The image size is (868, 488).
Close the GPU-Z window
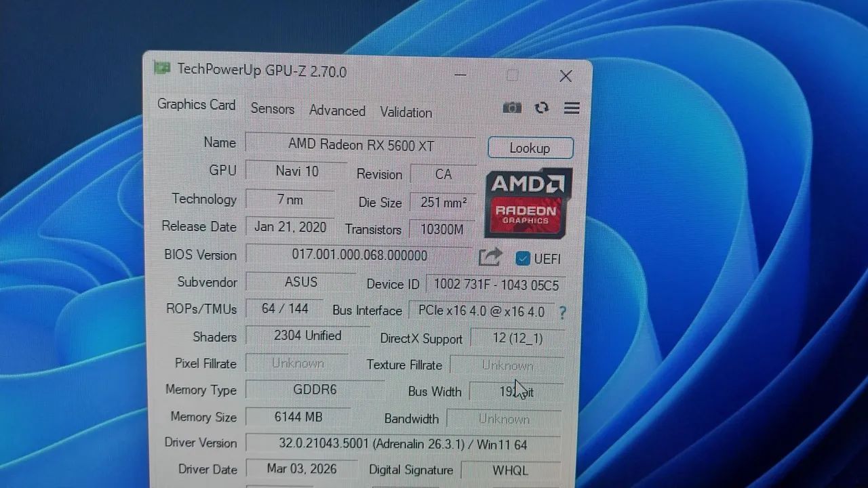point(566,76)
